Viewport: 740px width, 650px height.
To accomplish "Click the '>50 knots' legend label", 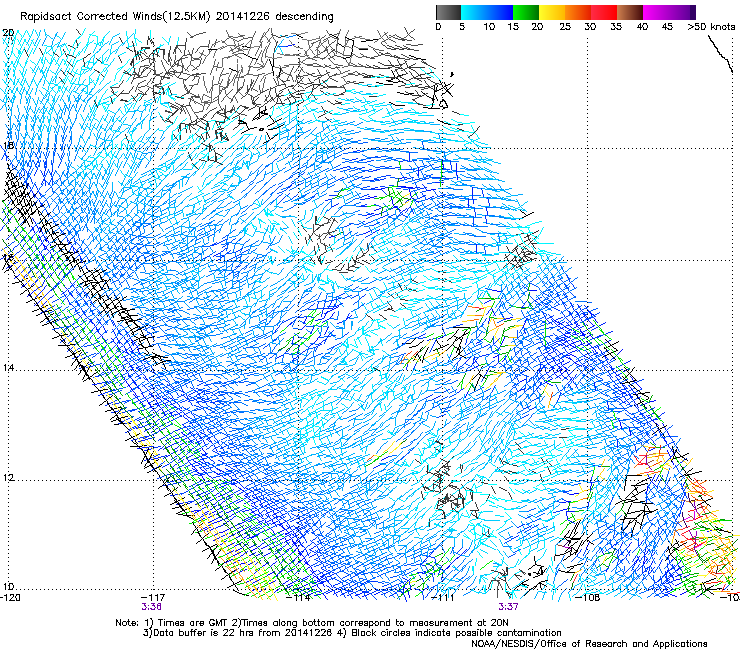I will 711,27.
